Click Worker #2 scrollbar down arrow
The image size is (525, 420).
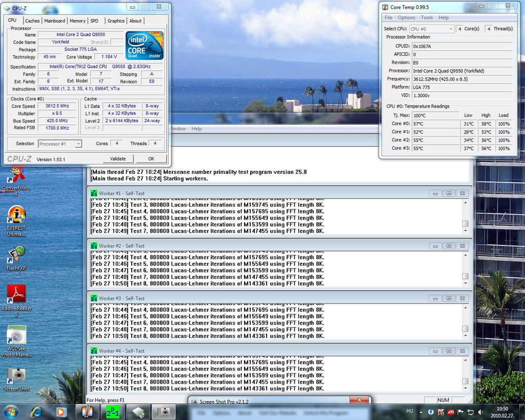[466, 284]
